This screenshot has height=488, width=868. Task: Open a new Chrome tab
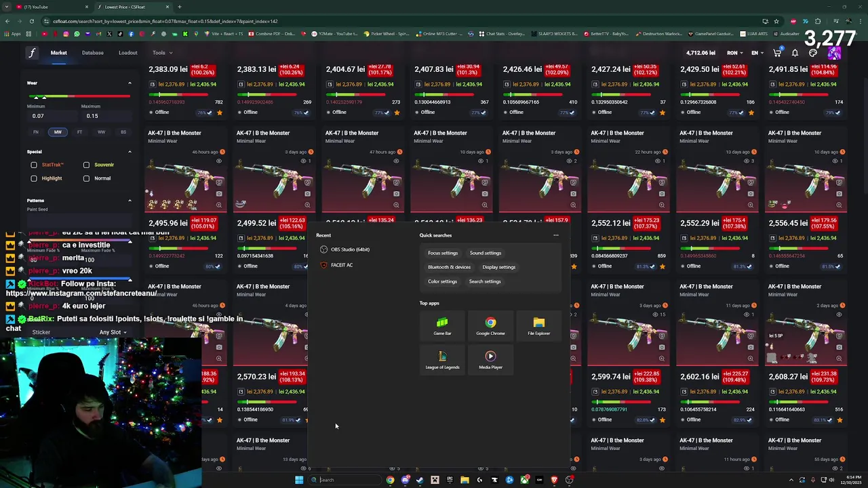(179, 7)
